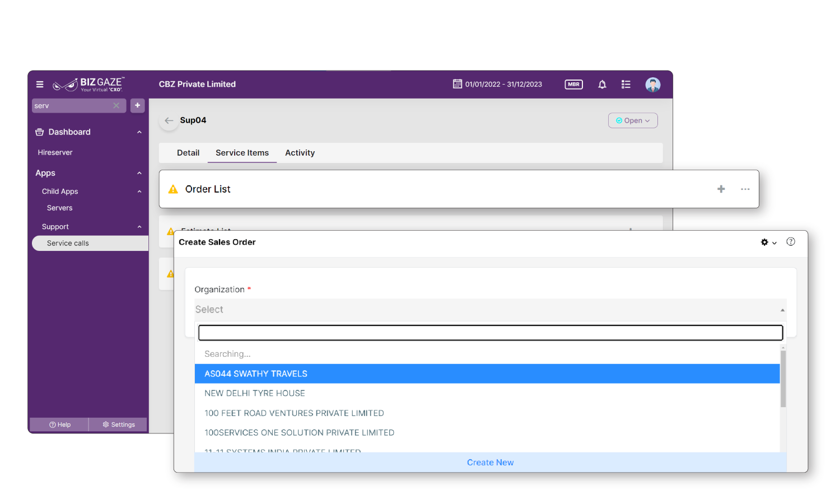This screenshot has width=840, height=504.
Task: Expand the Open status dropdown
Action: 633,120
